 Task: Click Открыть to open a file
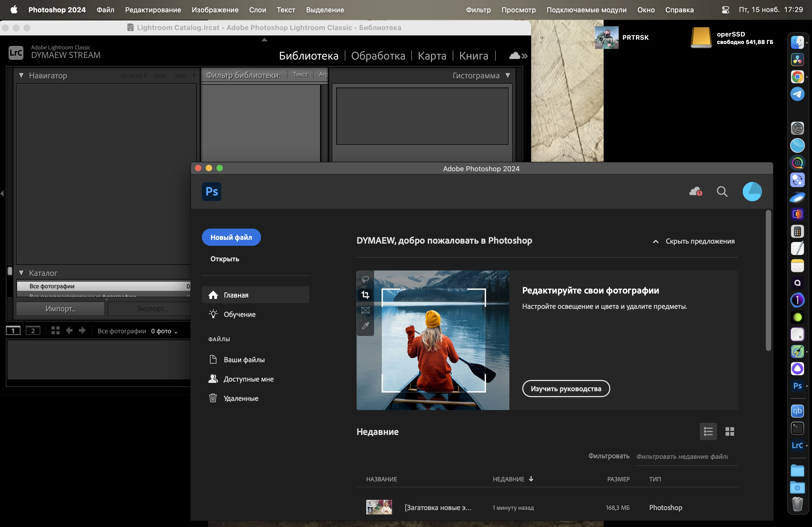[x=224, y=259]
